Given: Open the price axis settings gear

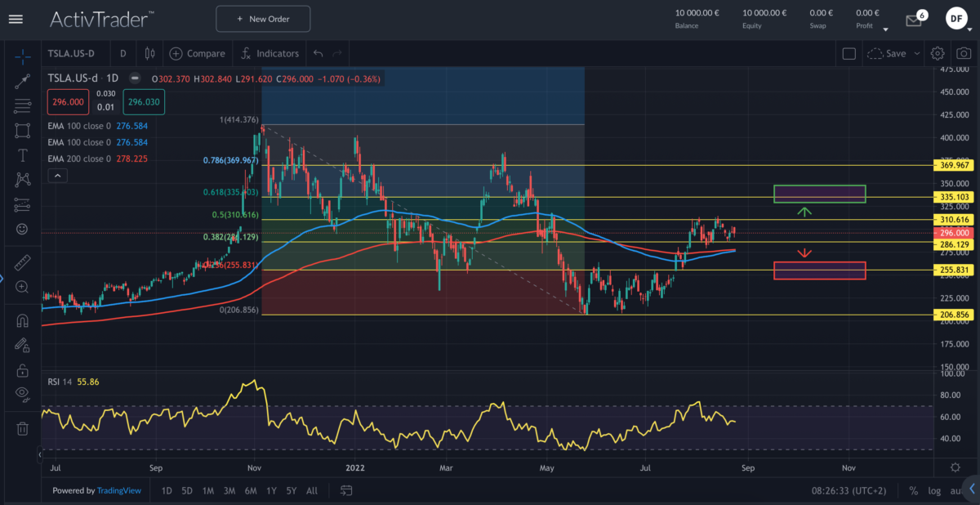Looking at the screenshot, I should tap(955, 467).
